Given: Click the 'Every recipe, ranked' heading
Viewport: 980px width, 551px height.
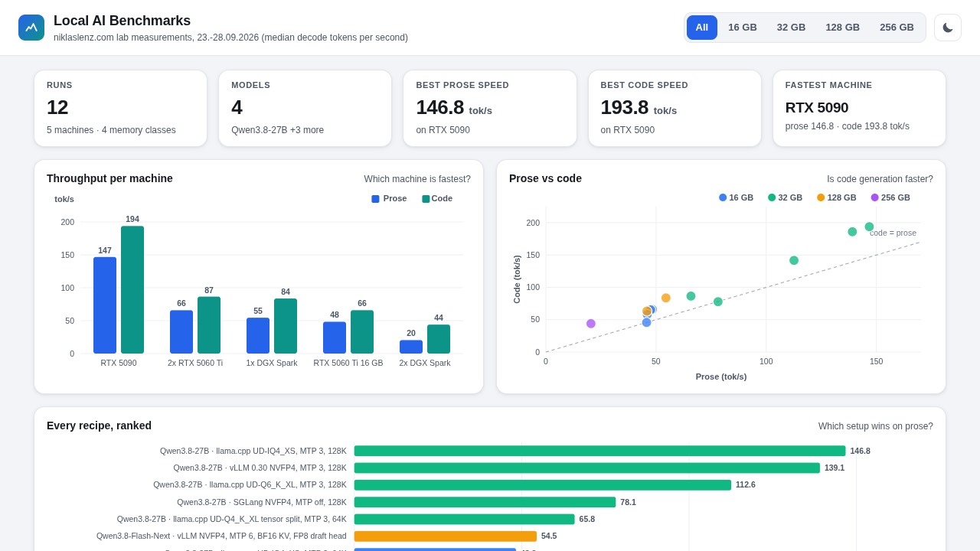Looking at the screenshot, I should click(99, 425).
